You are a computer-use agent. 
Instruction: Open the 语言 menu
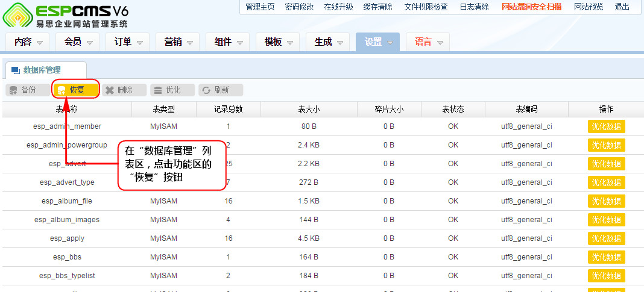coord(428,42)
